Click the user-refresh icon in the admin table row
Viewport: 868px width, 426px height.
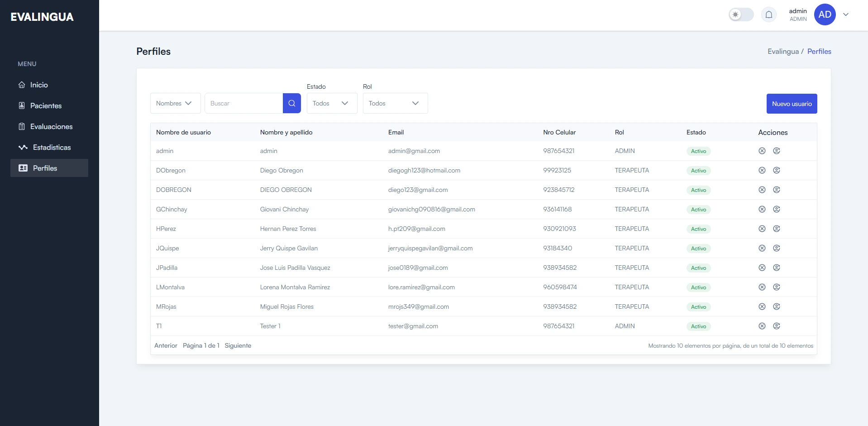coord(777,151)
